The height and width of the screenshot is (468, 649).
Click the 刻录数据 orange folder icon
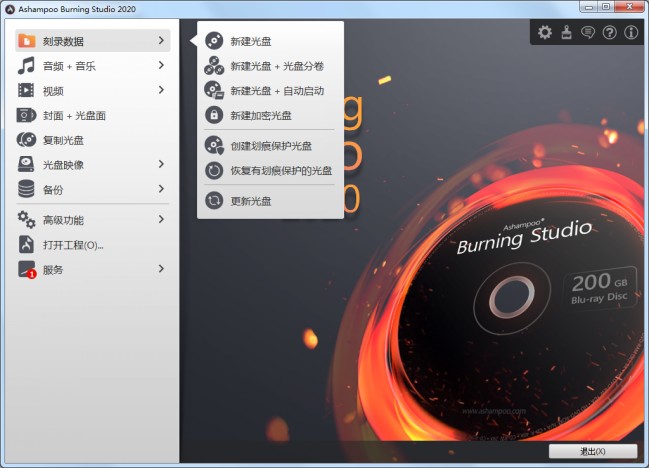pyautogui.click(x=26, y=41)
